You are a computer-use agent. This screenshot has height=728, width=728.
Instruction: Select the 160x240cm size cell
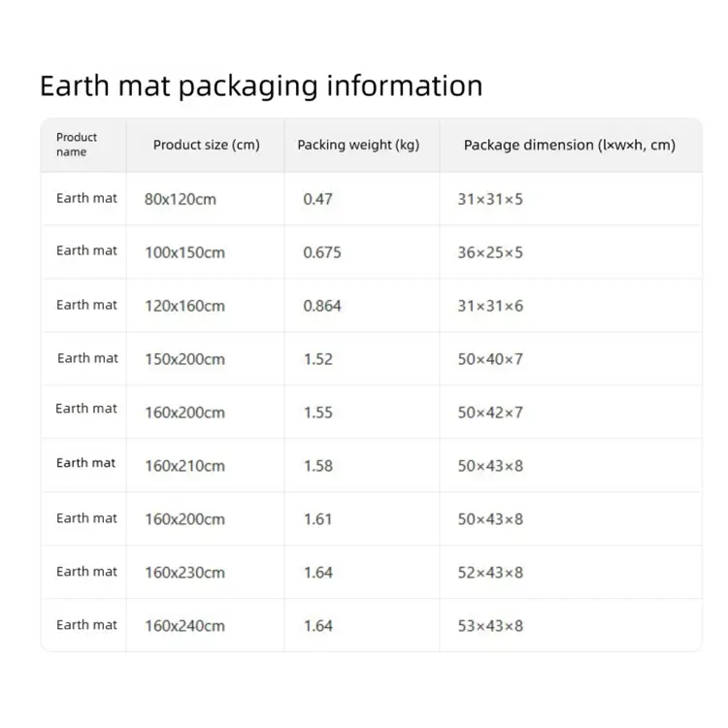tap(184, 626)
